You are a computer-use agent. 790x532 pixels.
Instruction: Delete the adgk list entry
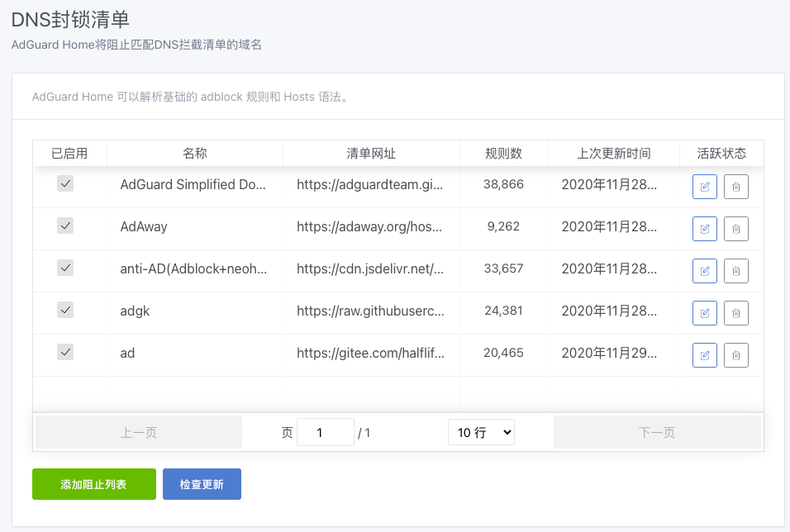tap(736, 313)
